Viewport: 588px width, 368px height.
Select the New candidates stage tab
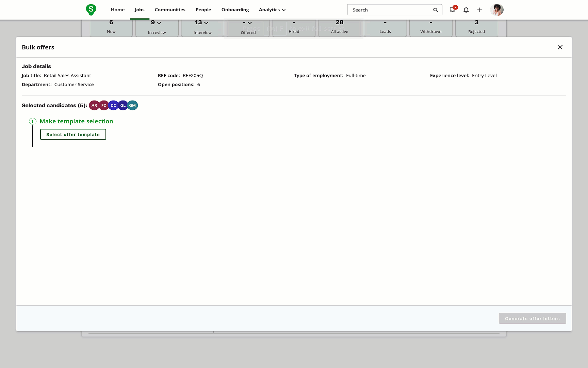point(111,27)
